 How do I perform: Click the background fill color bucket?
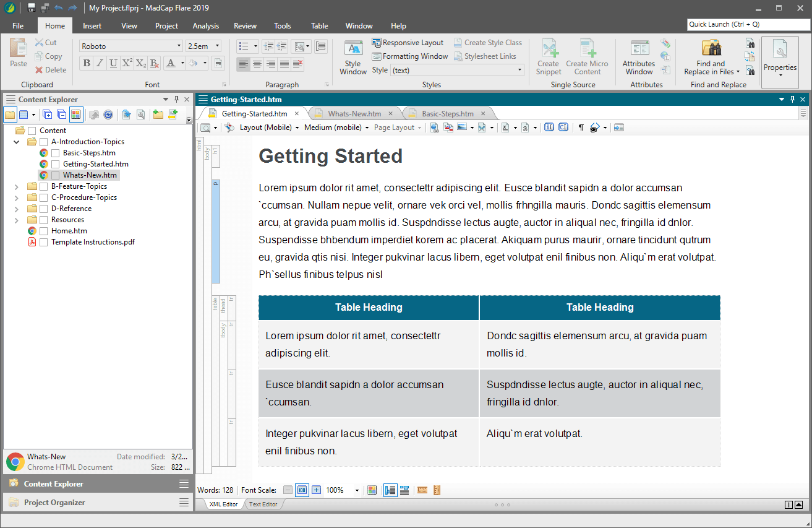tap(193, 63)
